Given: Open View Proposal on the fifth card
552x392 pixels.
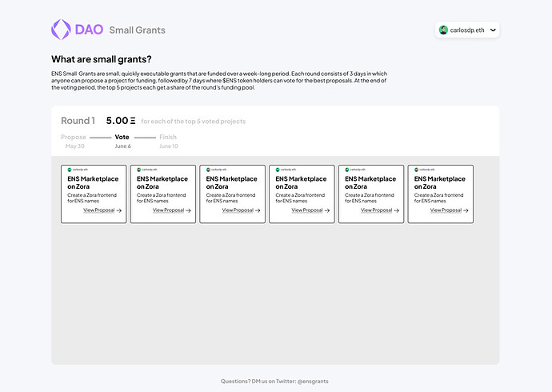Looking at the screenshot, I should 380,210.
